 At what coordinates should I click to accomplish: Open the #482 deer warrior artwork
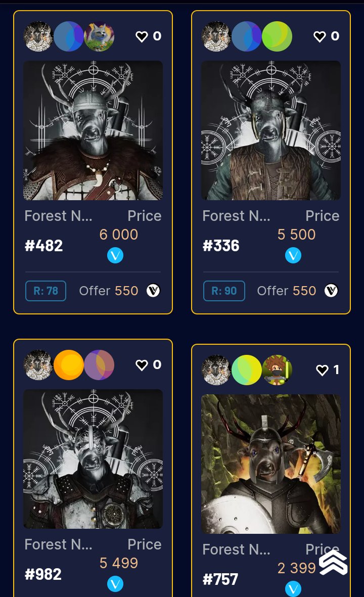[93, 130]
